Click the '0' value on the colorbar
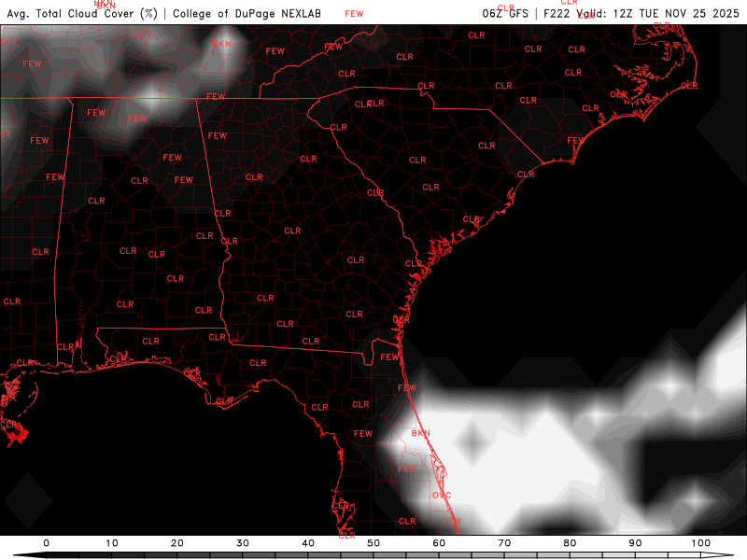Screen dimensions: 747x560 tap(46, 543)
